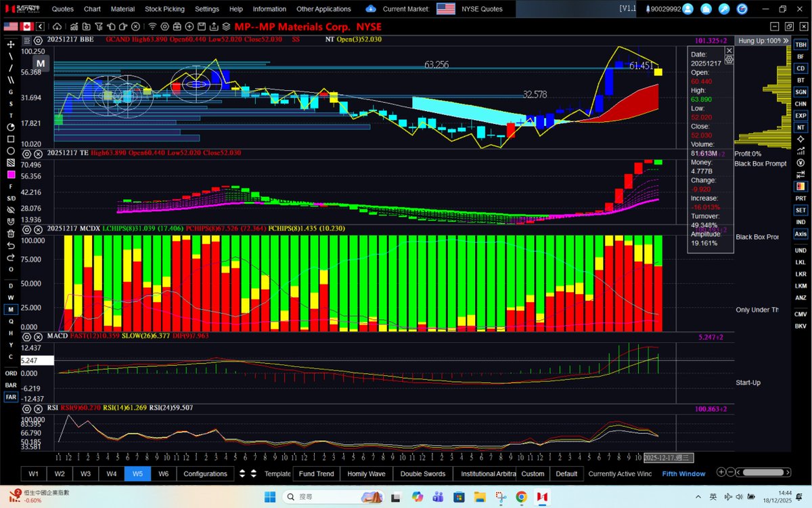
Task: Click the magnet snap tool
Action: 11,221
